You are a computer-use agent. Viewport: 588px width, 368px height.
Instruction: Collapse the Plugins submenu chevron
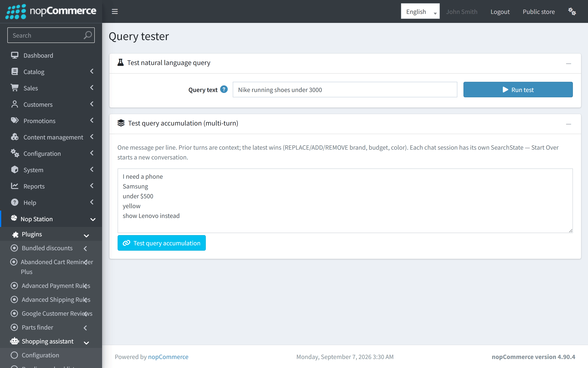coord(86,236)
